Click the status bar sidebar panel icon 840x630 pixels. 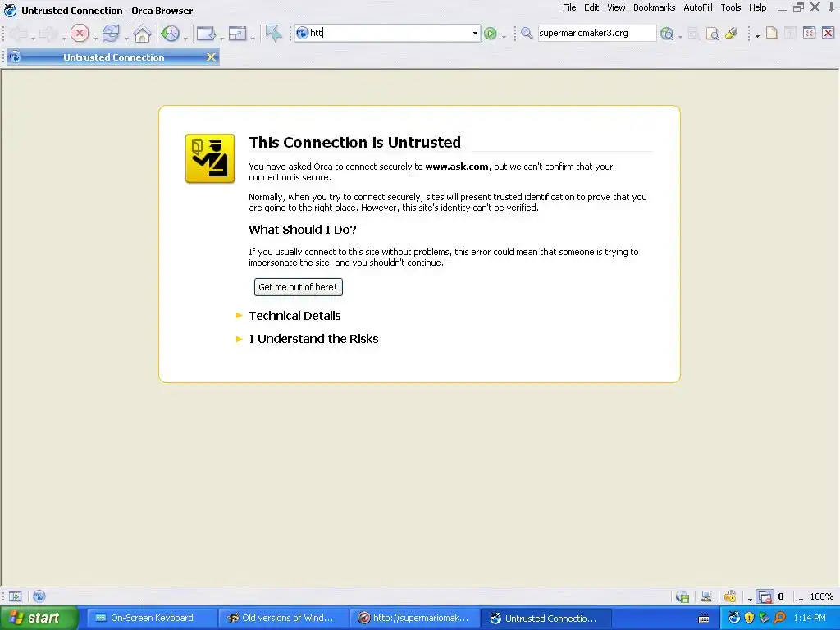(15, 596)
